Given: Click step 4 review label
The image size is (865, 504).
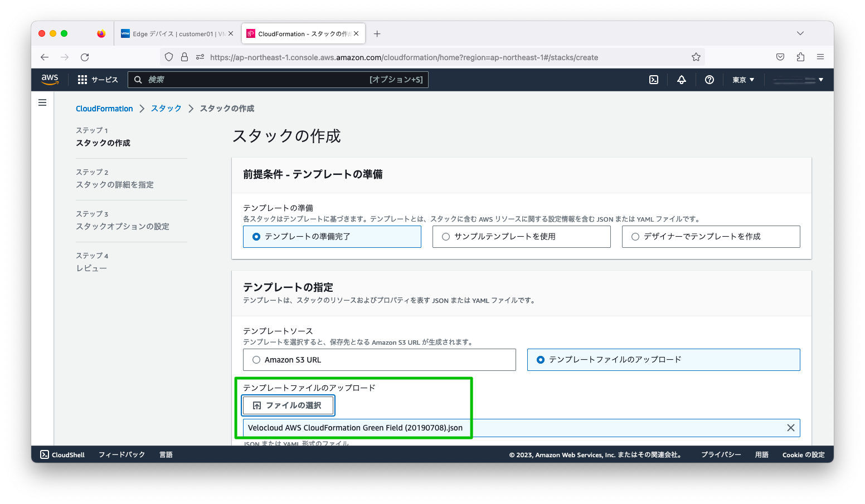Looking at the screenshot, I should click(x=91, y=268).
